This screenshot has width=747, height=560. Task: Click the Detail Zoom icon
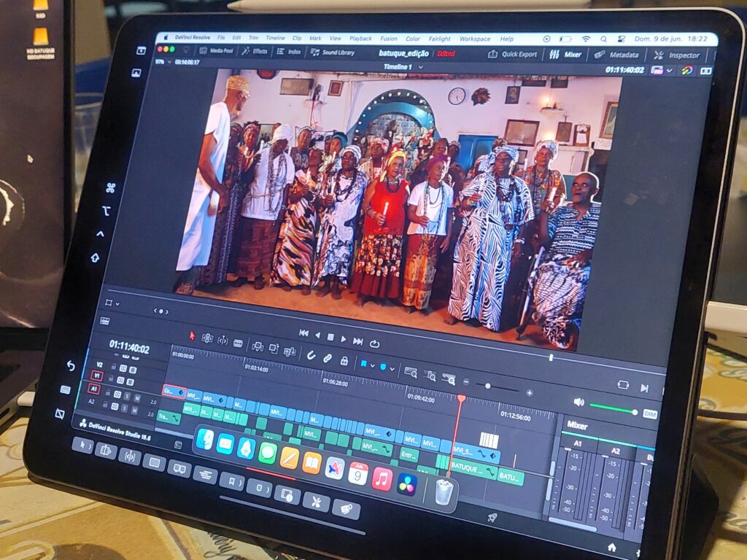click(430, 376)
